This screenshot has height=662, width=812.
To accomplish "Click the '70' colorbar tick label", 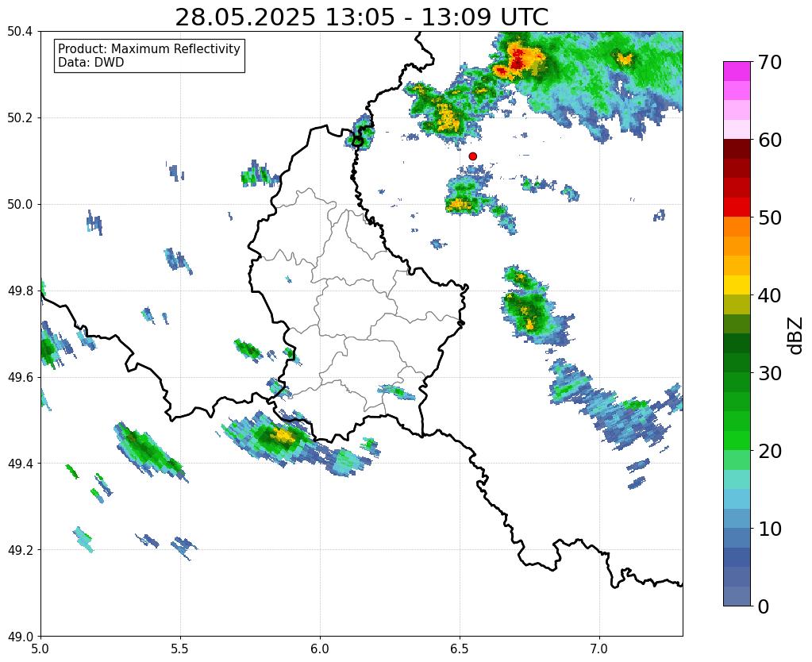I will tap(769, 62).
